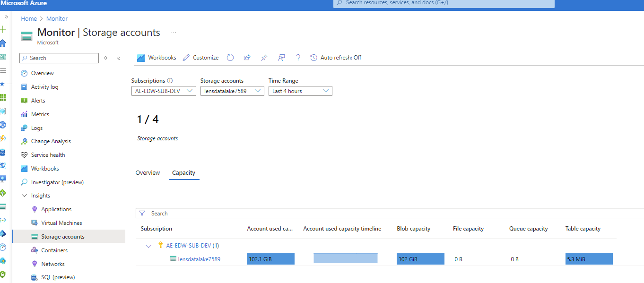Click the Monitor breadcrumb link
Screen dimensions: 644x283
(x=57, y=19)
